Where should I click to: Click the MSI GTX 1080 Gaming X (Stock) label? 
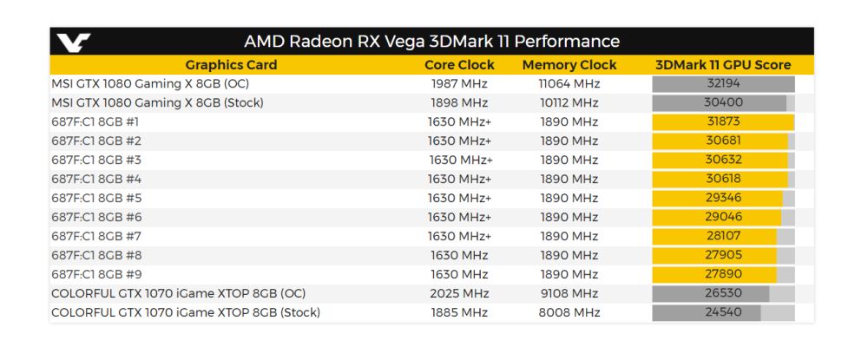click(x=157, y=103)
